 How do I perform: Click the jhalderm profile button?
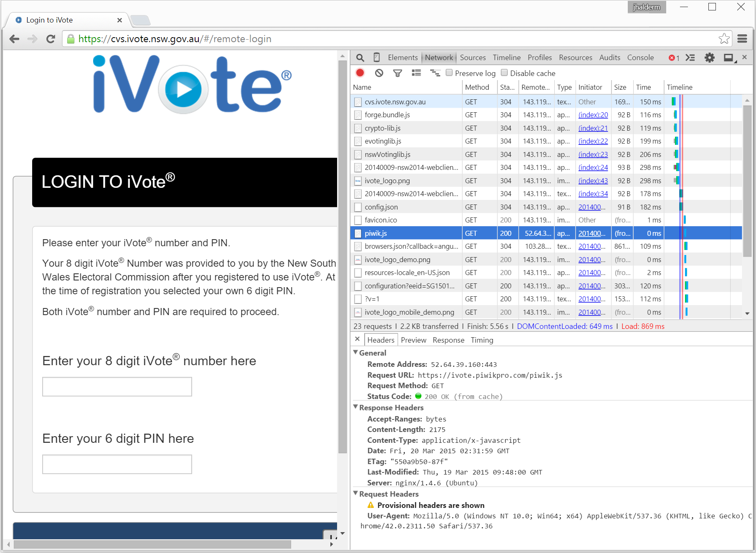647,7
